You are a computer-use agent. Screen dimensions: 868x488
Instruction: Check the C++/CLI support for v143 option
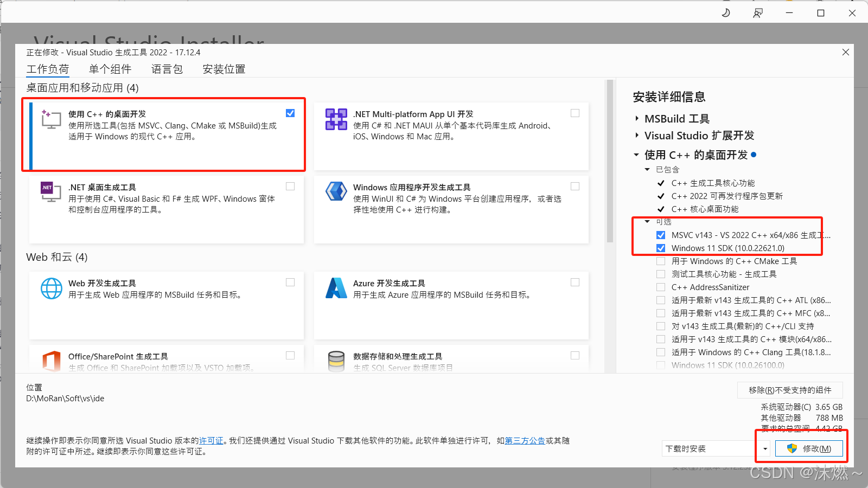pos(661,326)
